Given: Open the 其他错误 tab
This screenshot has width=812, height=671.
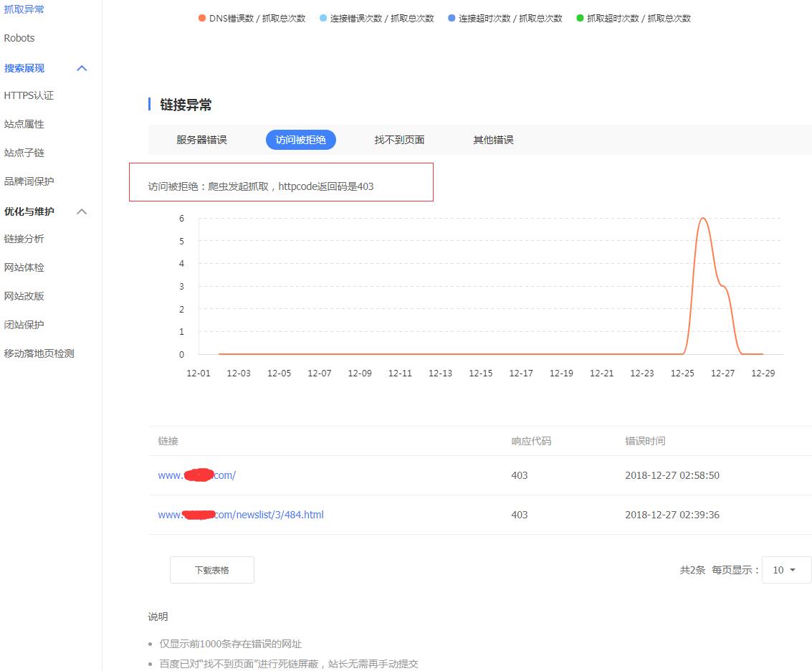Looking at the screenshot, I should [x=493, y=140].
